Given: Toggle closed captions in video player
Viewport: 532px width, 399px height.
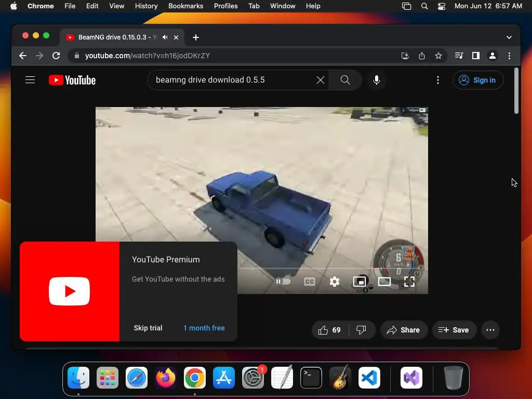Looking at the screenshot, I should 310,281.
